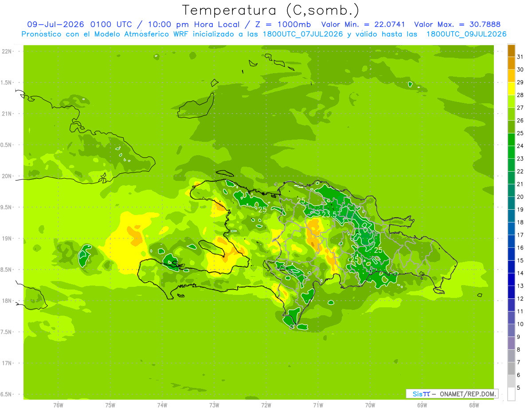Click the 22N latitude axis label
Screen dimensions: 532x411
point(8,51)
